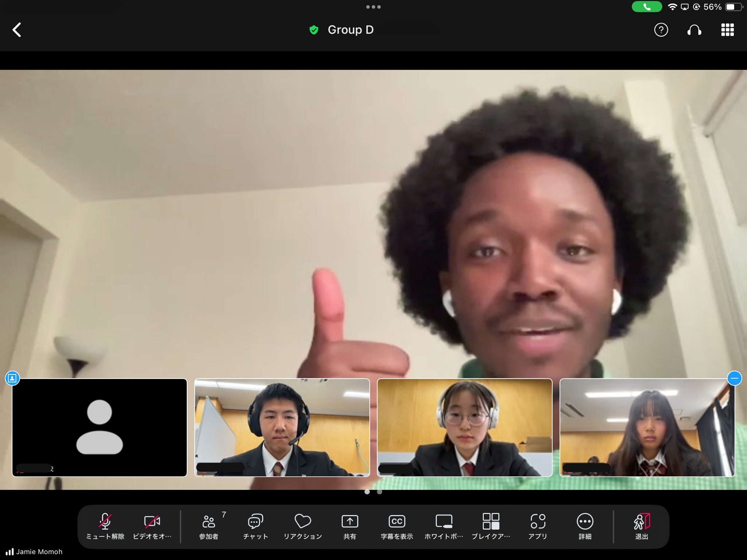Open the chat panel (チャット)
The image size is (747, 560).
(x=255, y=526)
